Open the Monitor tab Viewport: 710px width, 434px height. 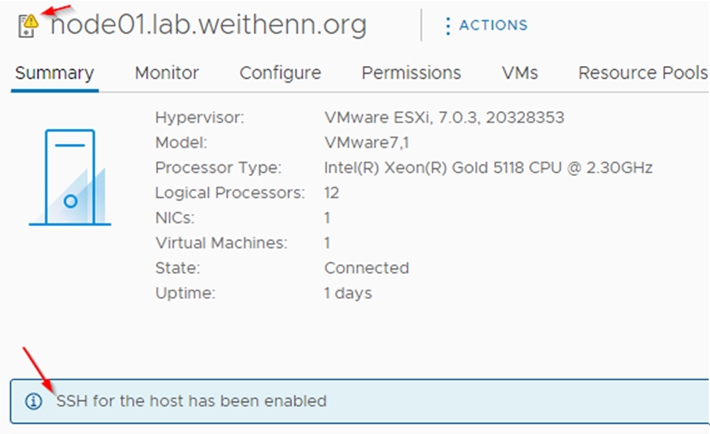tap(167, 72)
